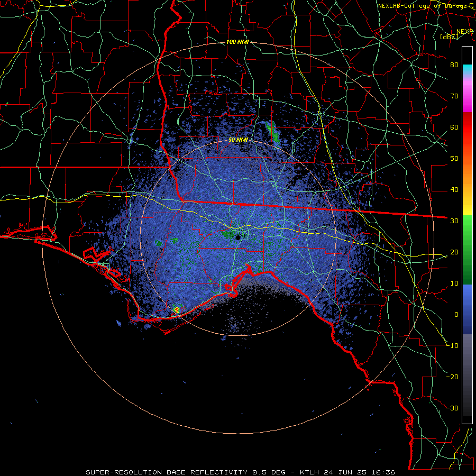Click the black KTLH radar site dot

[x=238, y=237]
